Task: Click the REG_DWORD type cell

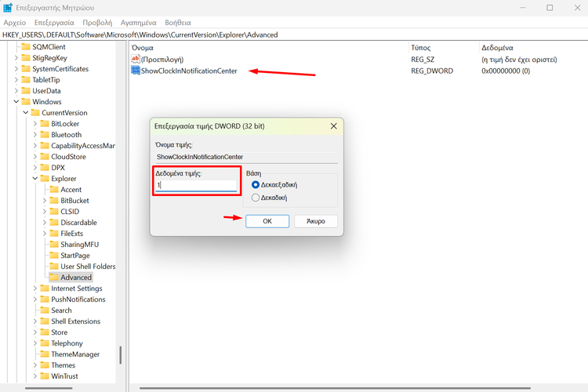Action: pos(432,71)
